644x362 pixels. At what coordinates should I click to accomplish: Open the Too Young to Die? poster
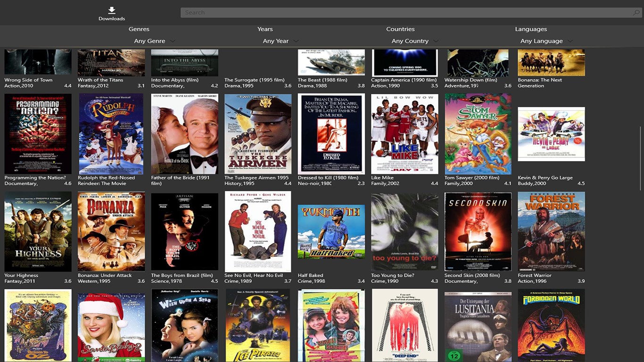tap(405, 231)
